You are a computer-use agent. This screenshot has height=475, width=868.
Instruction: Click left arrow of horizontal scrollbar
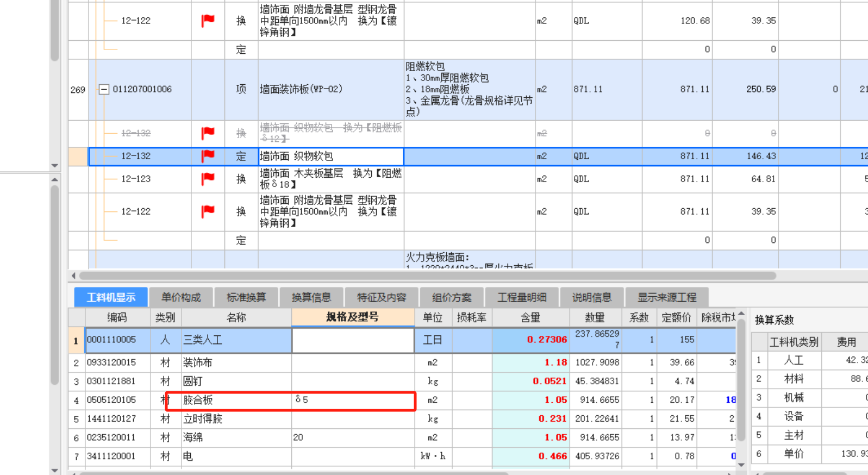[x=73, y=276]
